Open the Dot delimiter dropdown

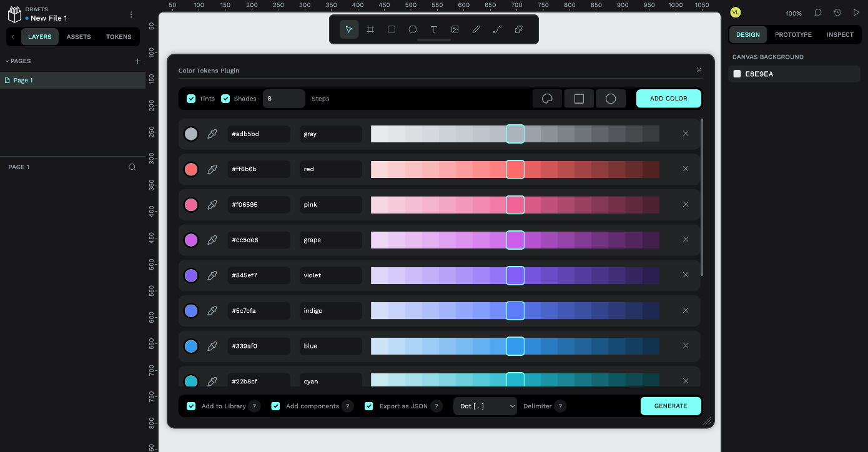(485, 406)
